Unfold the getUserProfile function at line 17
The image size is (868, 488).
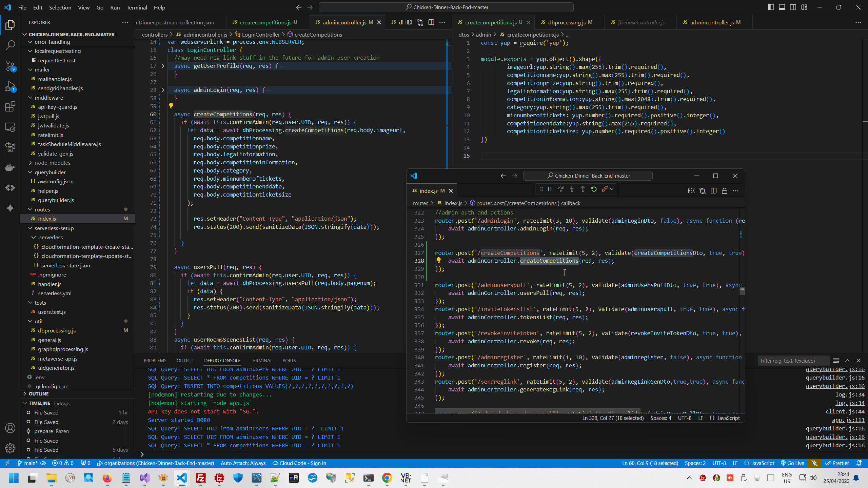163,66
